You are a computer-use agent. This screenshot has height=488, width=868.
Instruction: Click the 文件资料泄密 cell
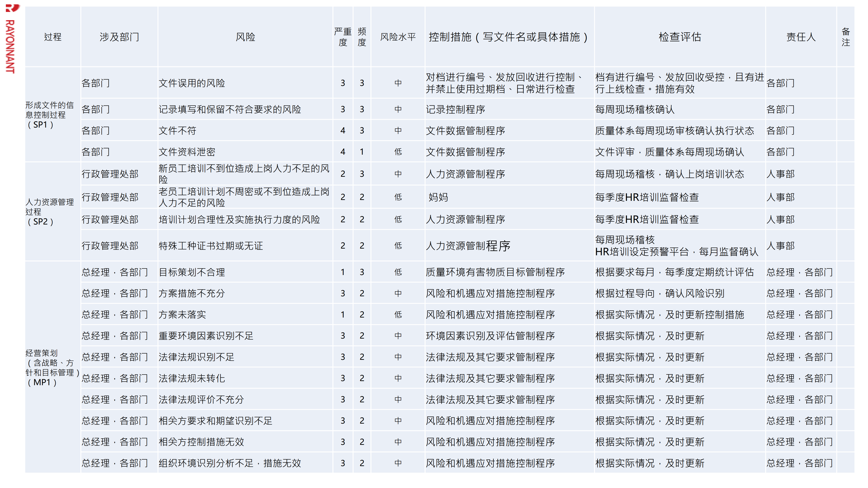click(245, 152)
